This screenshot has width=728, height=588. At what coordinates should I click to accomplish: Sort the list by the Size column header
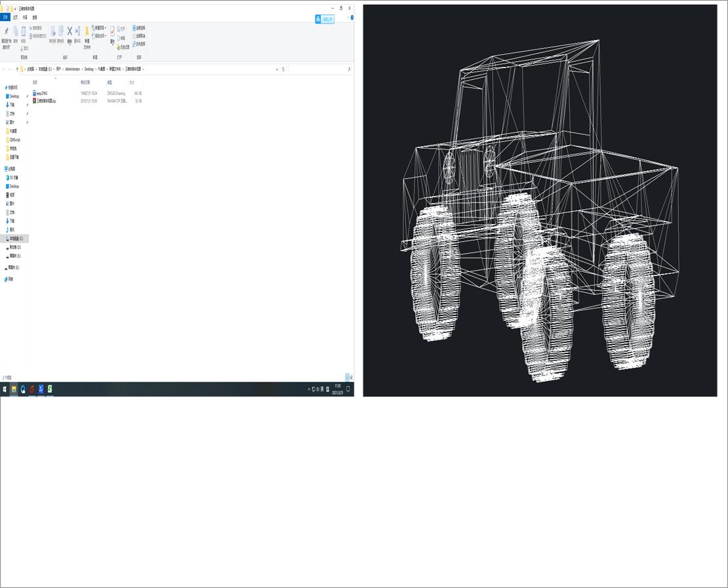131,82
